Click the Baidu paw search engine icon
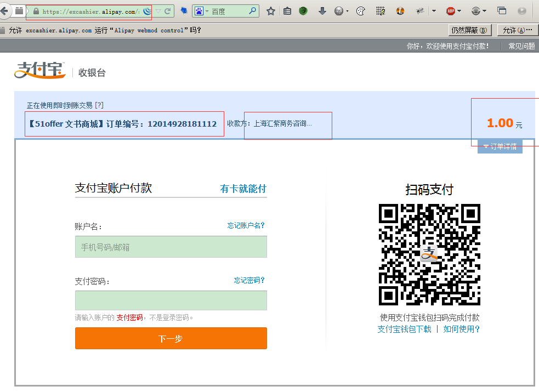Viewport: 539px width, 392px height. pos(199,12)
